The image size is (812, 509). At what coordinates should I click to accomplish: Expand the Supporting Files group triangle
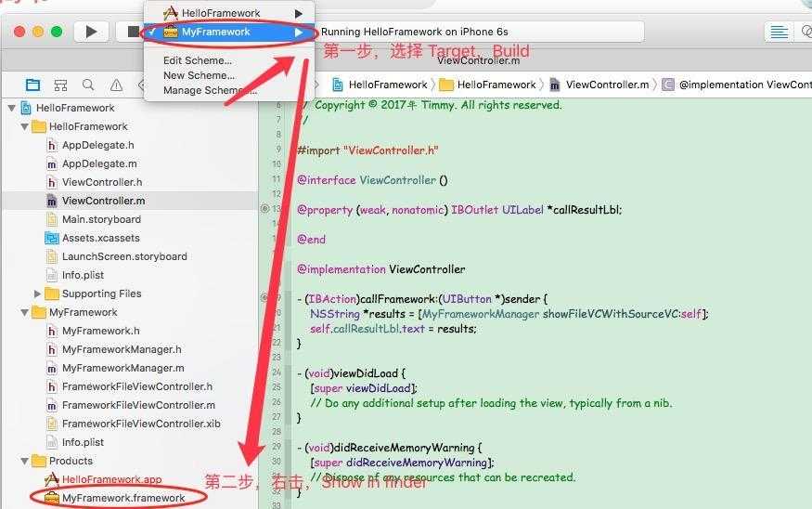click(x=37, y=294)
